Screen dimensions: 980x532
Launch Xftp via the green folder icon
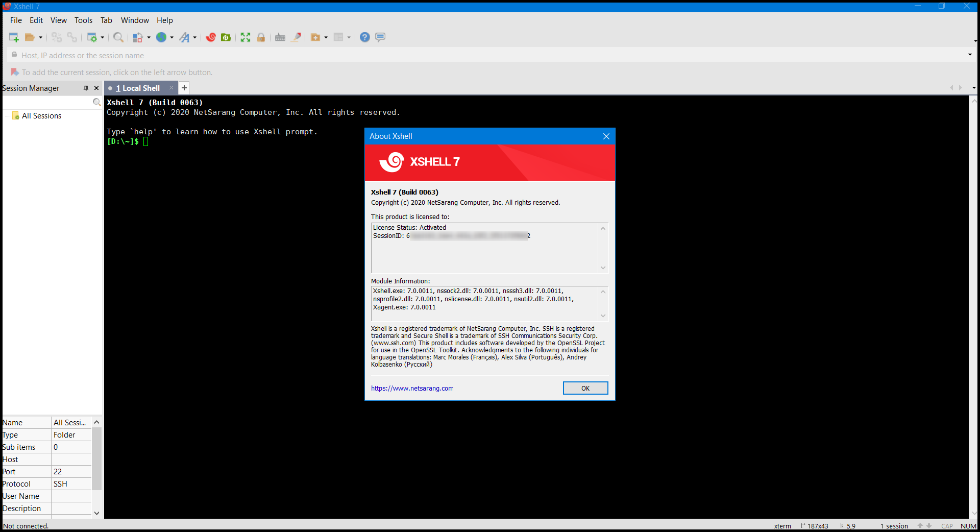click(226, 37)
